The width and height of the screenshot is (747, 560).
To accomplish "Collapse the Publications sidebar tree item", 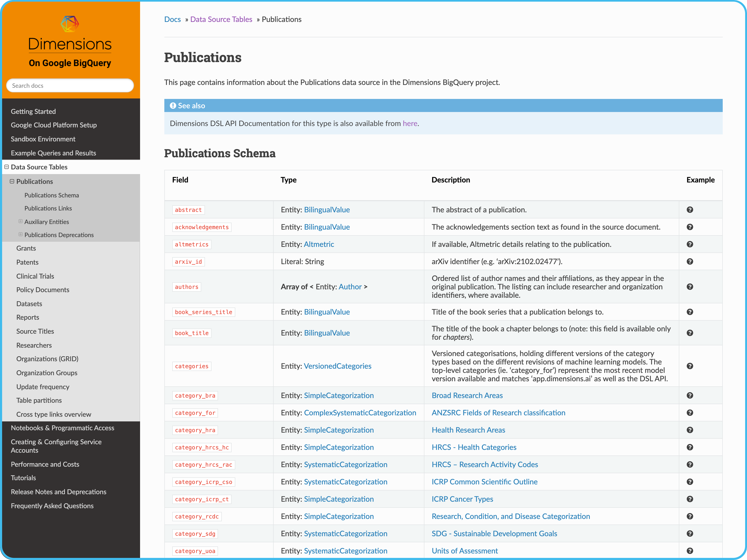I will tap(12, 181).
